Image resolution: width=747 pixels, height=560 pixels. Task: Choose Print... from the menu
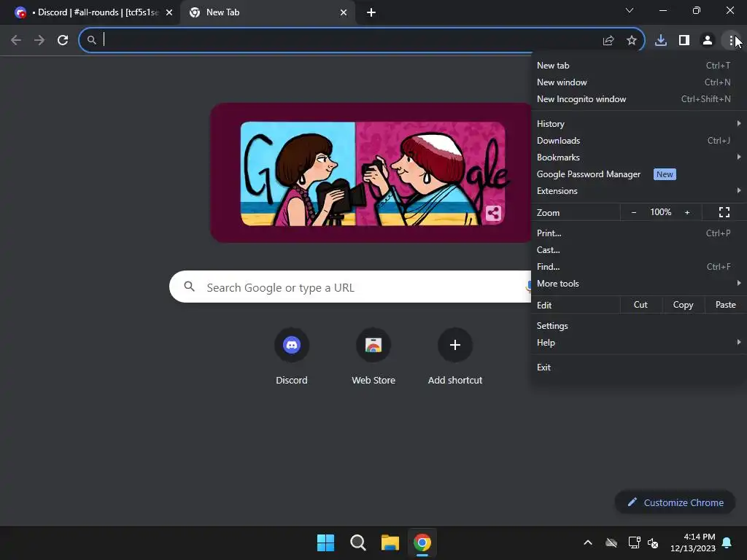638,233
